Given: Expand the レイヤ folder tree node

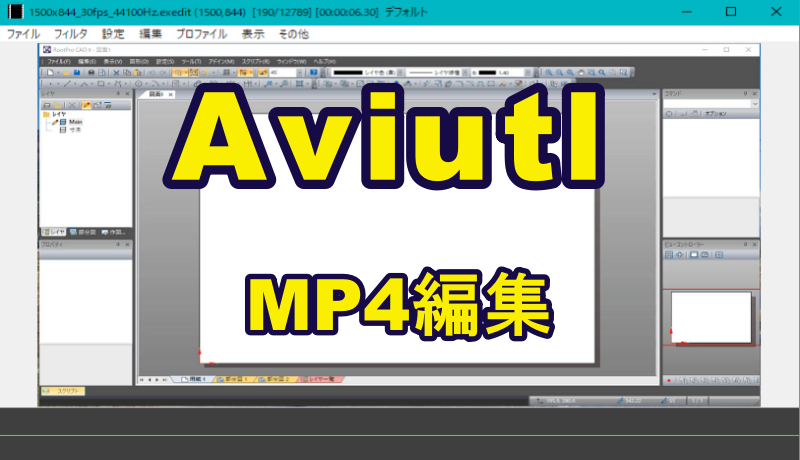Looking at the screenshot, I should point(46,114).
